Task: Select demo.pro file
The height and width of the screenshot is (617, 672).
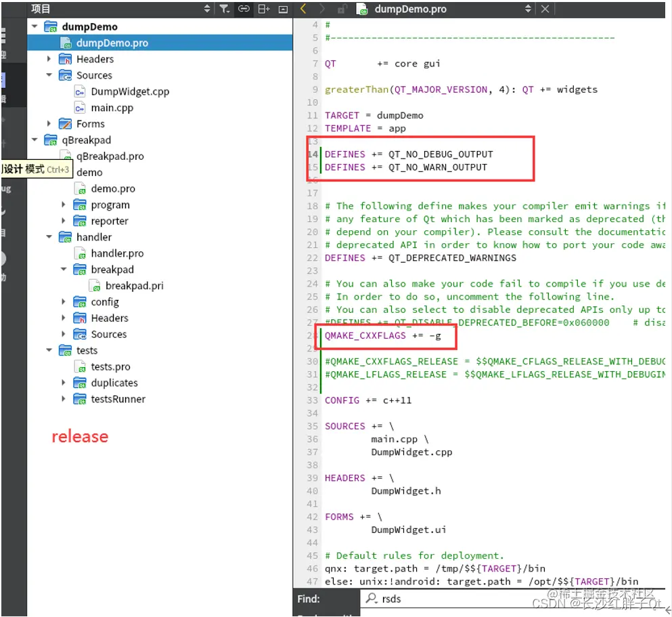Action: (x=113, y=189)
